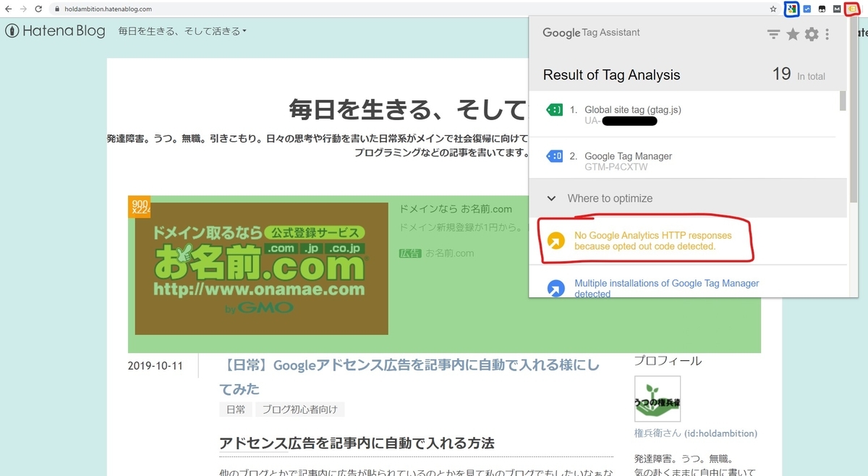Open Multiple installations of Google Tag Manager notice
Screen dimensions: 868x476
click(x=667, y=288)
